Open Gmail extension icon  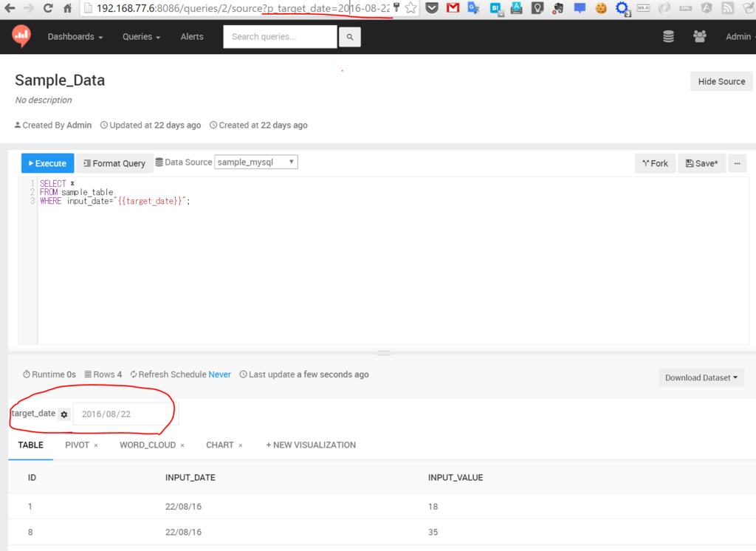[x=453, y=7]
